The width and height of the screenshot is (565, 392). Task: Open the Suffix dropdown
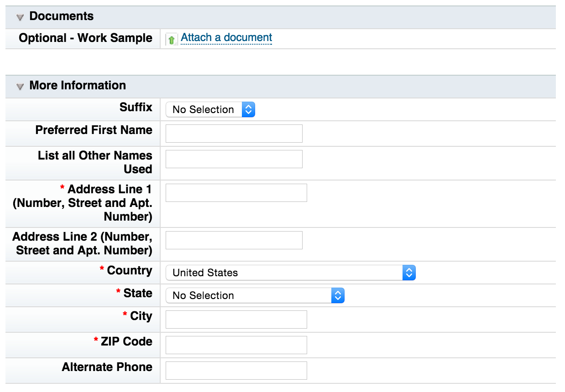click(x=210, y=109)
